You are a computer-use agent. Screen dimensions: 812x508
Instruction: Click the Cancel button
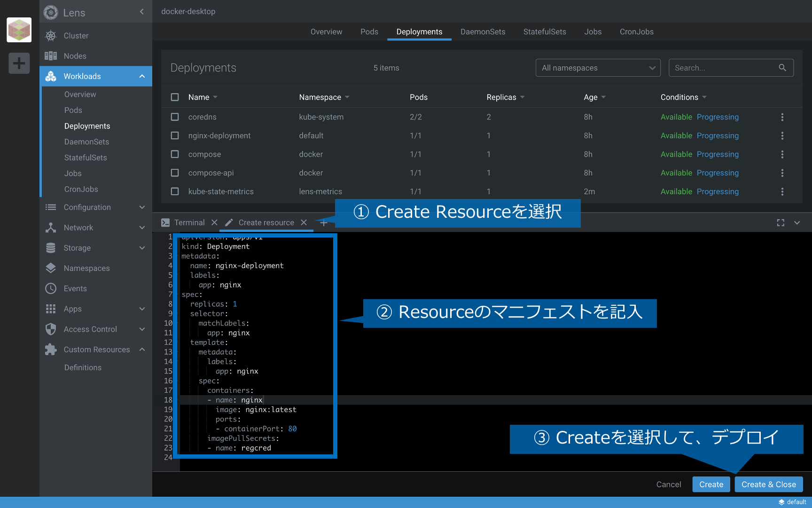click(x=668, y=484)
